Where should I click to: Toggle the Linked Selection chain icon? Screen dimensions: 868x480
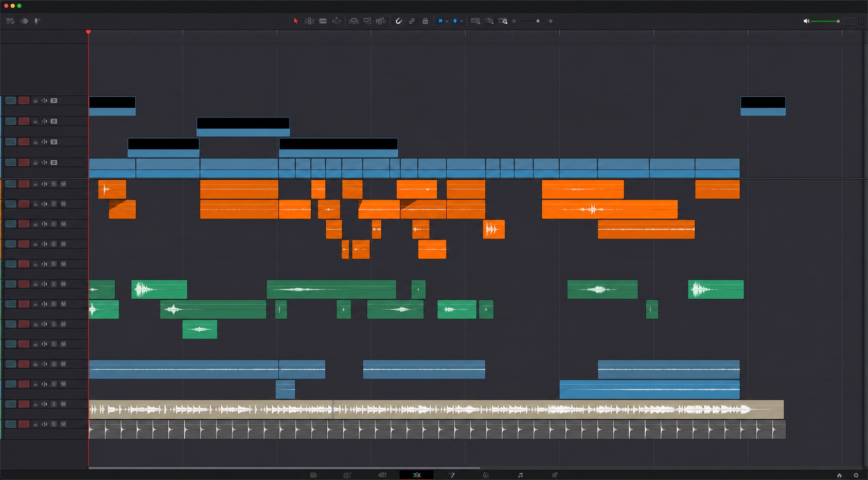(412, 21)
